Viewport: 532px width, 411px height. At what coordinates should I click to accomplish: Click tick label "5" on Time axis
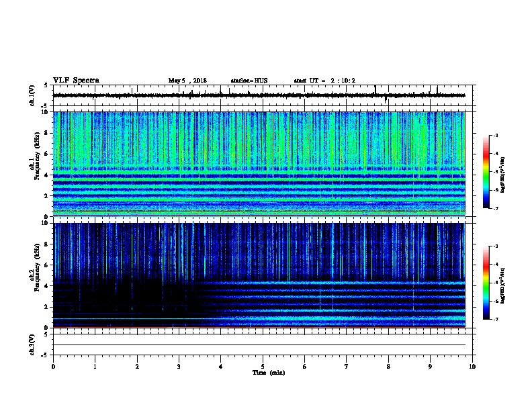[x=263, y=367]
